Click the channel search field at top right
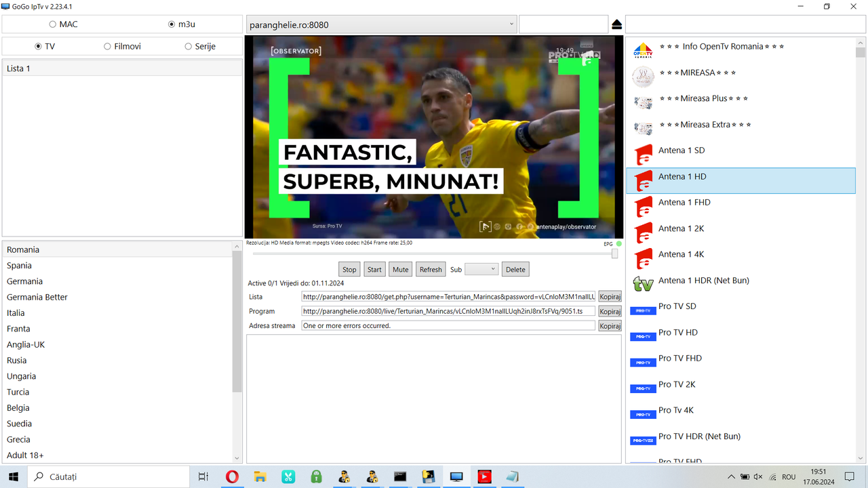868x488 pixels. 745,24
